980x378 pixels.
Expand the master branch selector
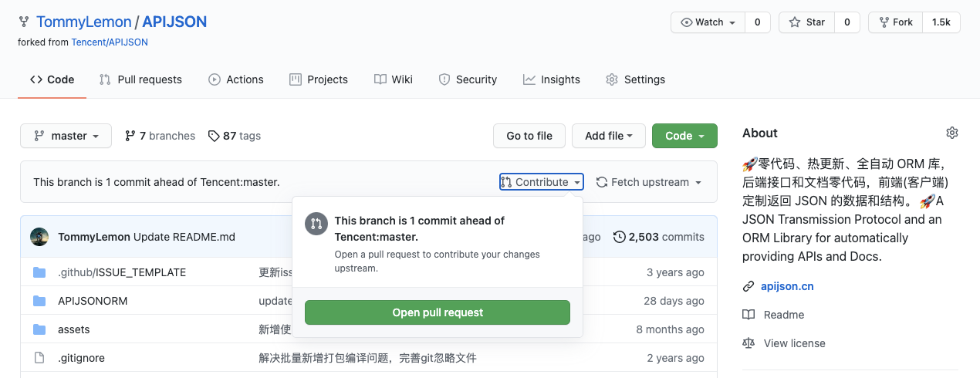(66, 136)
